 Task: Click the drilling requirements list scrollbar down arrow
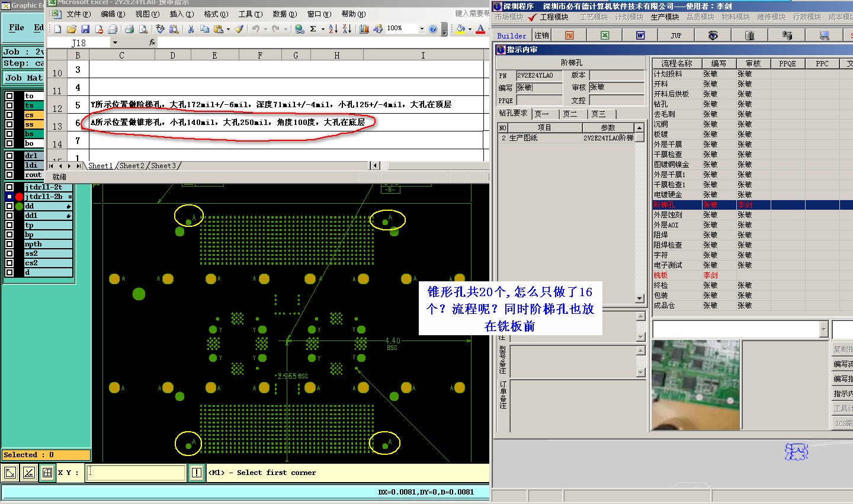(x=639, y=298)
